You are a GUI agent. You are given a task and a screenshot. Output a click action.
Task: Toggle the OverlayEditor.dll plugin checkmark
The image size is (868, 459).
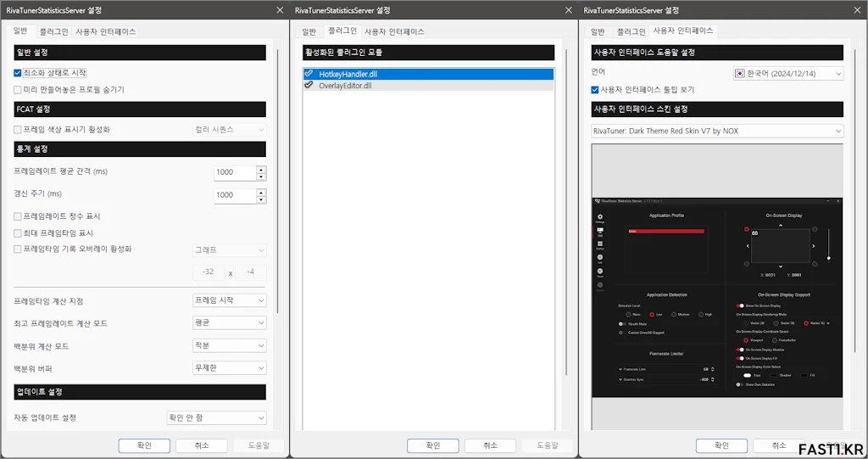(309, 86)
